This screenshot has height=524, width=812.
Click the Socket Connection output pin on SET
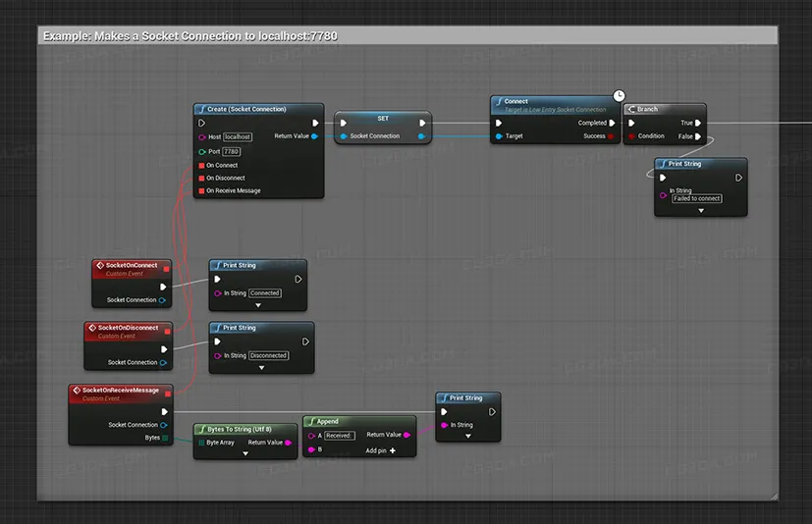pyautogui.click(x=421, y=136)
